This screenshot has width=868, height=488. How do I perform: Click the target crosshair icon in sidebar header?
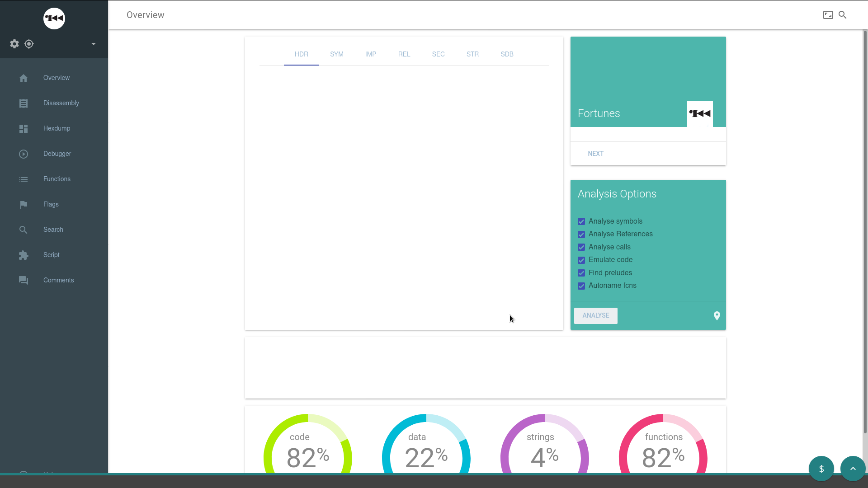[x=29, y=44]
